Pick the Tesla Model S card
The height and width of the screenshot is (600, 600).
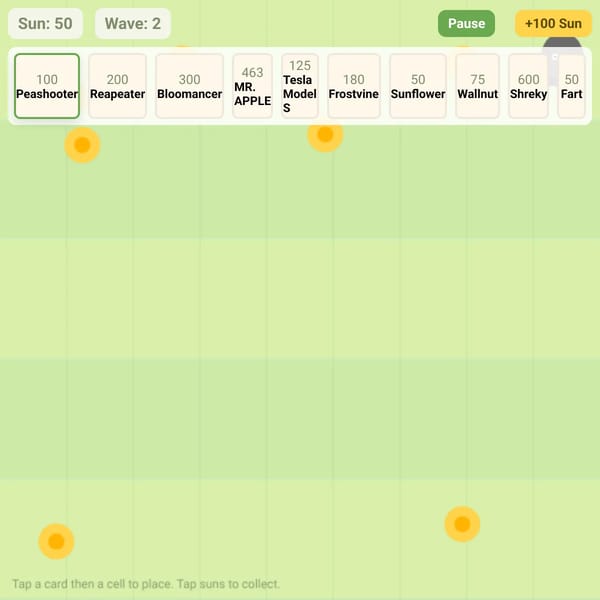[x=300, y=86]
